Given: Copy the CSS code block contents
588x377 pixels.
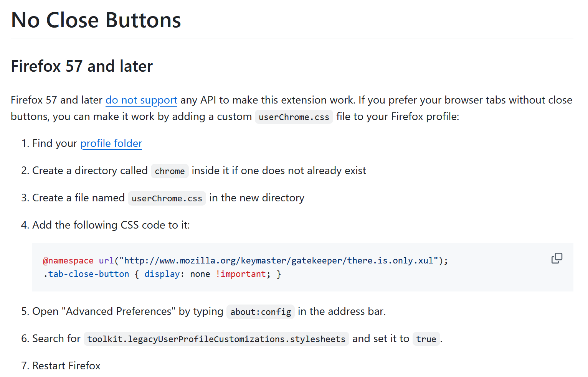Looking at the screenshot, I should tap(557, 258).
